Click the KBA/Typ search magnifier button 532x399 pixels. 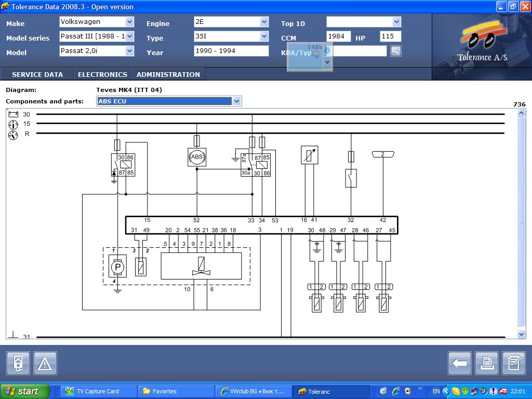396,51
